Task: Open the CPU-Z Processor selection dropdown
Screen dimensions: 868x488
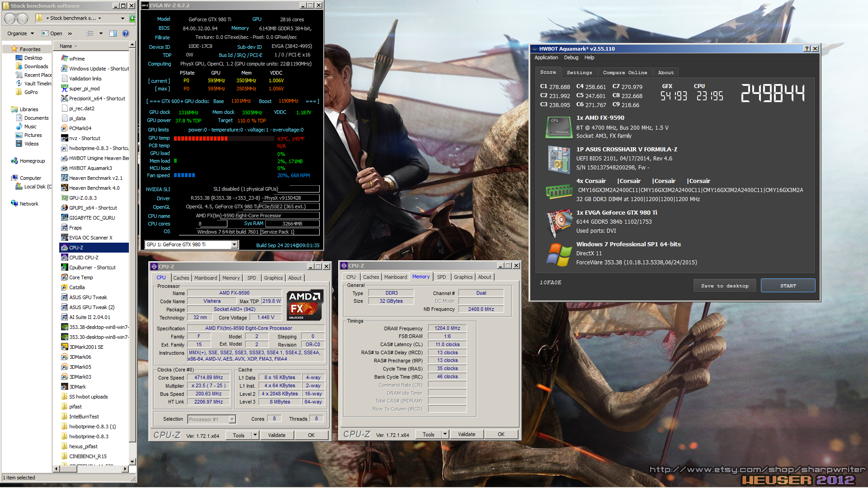Action: (232, 419)
